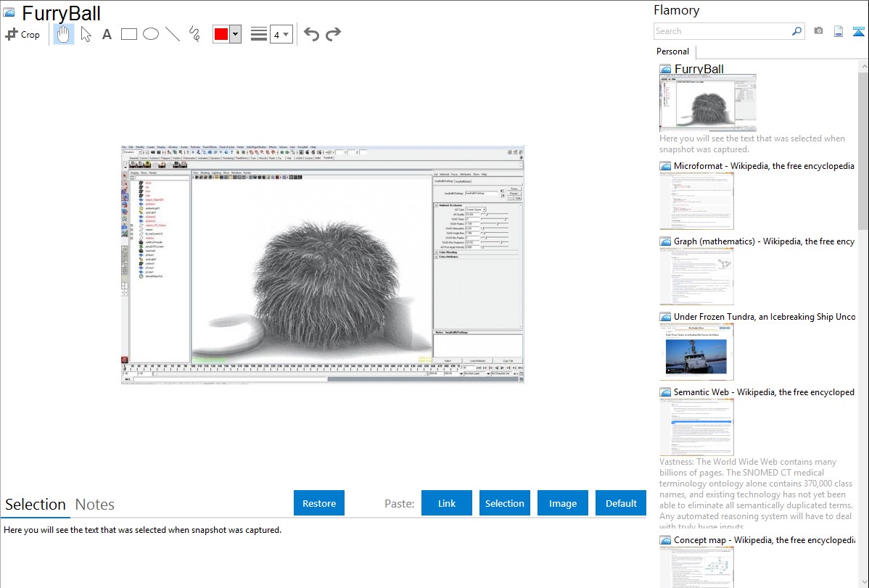Viewport: 869px width, 588px height.
Task: Click the magnifier search icon
Action: (796, 31)
